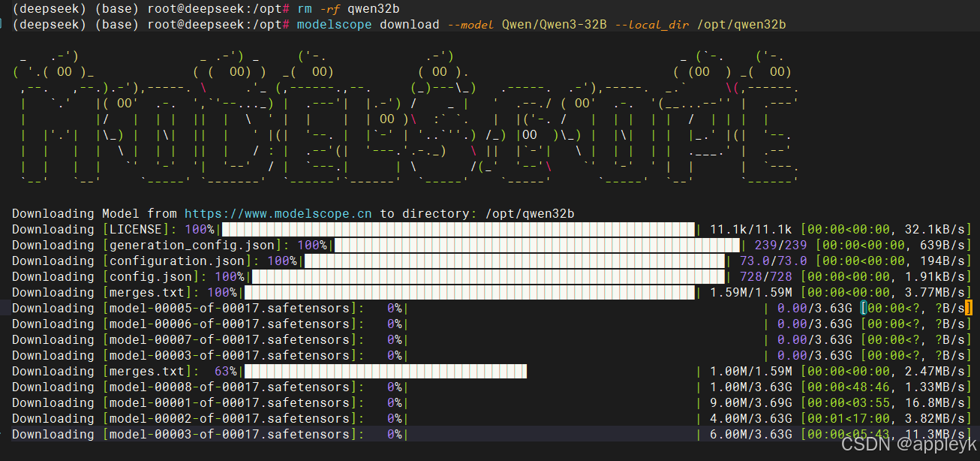980x461 pixels.
Task: Click the "63%" percentage value
Action: point(225,372)
